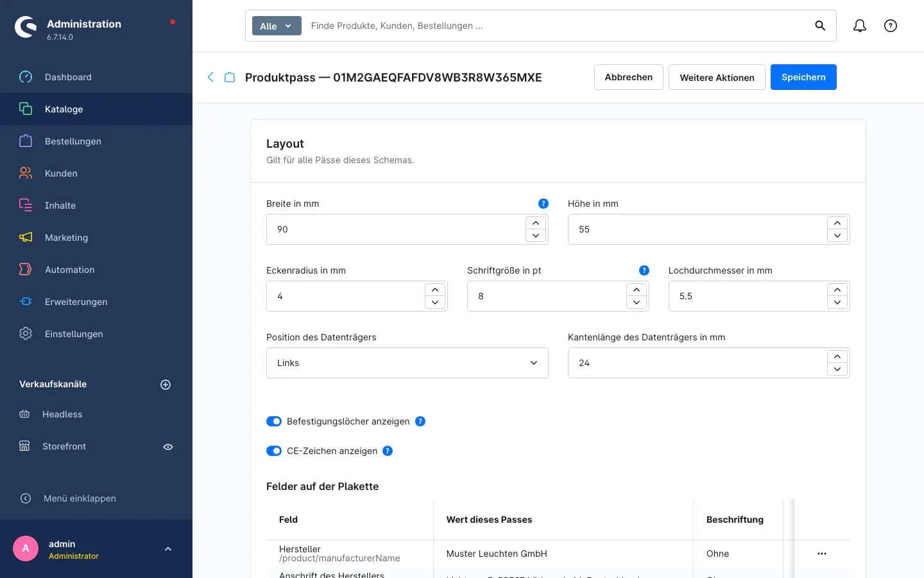
Task: Increase Breite in mm value
Action: 536,223
